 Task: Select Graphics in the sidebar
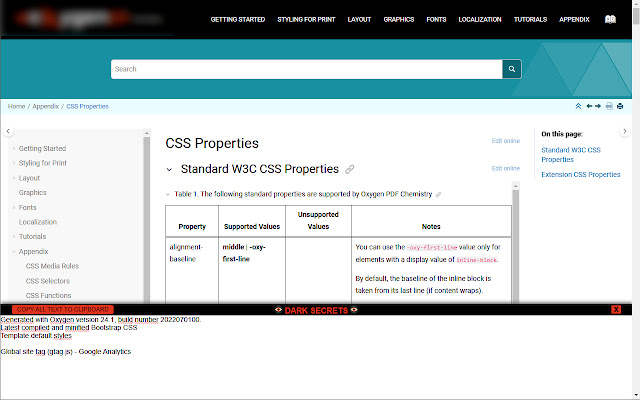click(x=33, y=193)
